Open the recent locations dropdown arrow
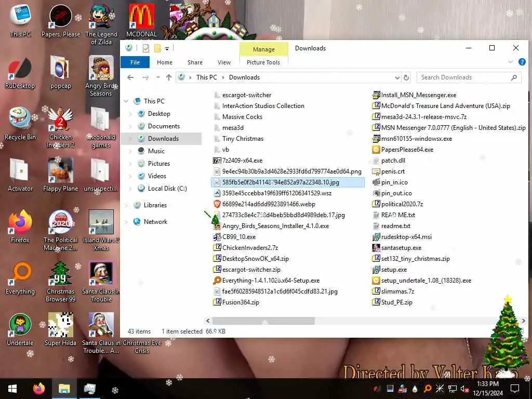 tap(158, 77)
